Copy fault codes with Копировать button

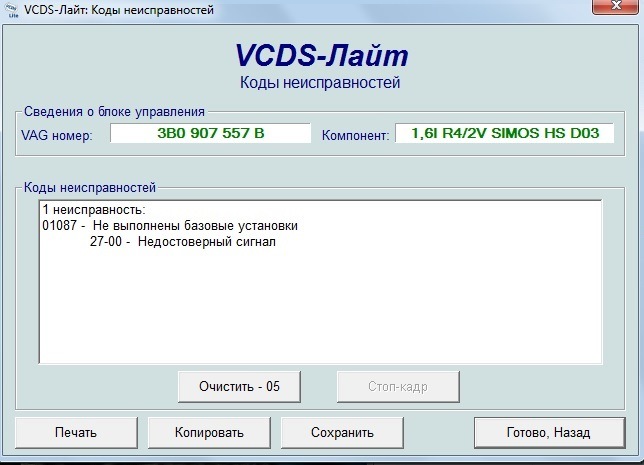(209, 433)
